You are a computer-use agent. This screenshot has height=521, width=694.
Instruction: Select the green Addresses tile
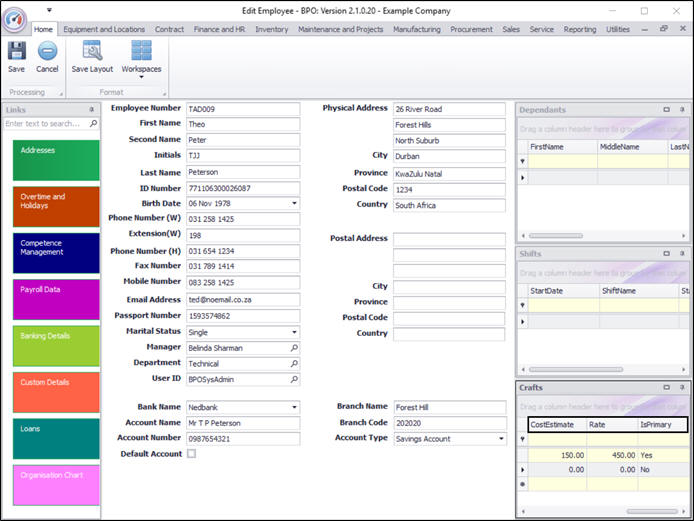click(x=56, y=160)
